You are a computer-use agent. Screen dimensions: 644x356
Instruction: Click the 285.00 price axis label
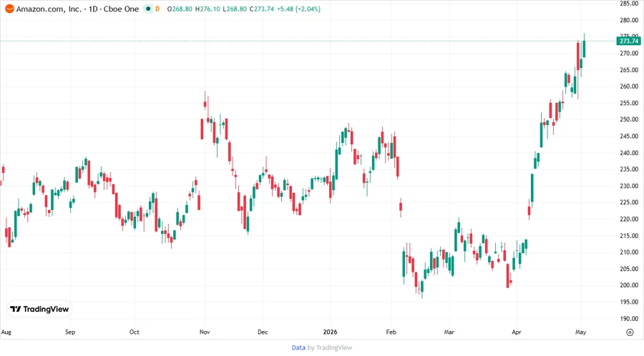pyautogui.click(x=629, y=4)
